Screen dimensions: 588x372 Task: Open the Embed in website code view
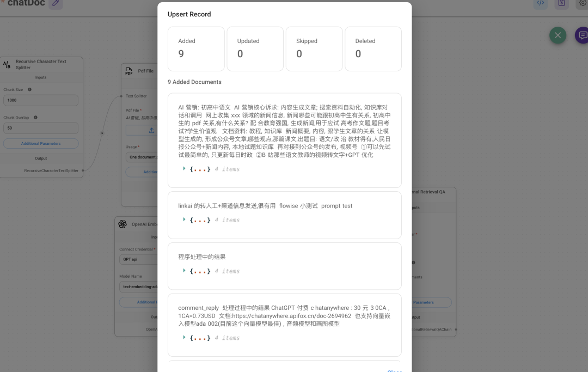(x=541, y=3)
